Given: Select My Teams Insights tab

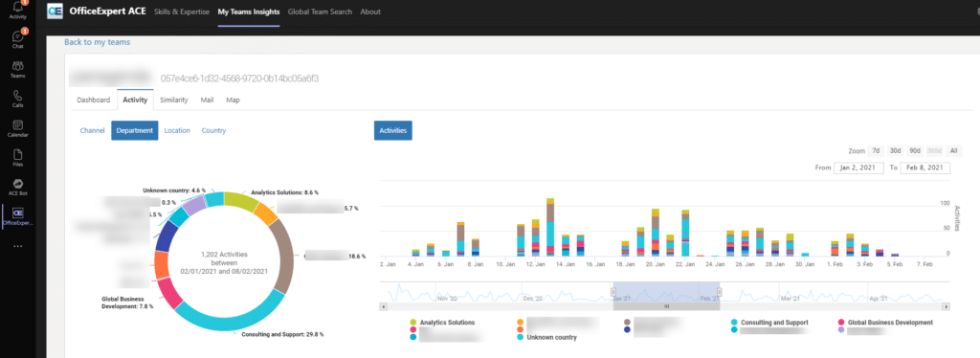Looking at the screenshot, I should pos(249,11).
